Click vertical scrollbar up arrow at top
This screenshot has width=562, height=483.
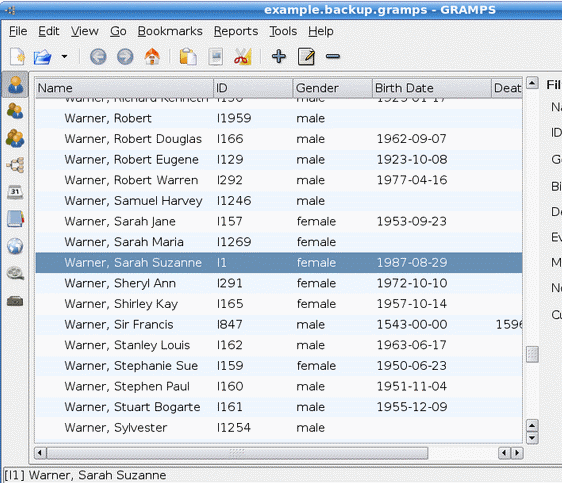point(532,83)
